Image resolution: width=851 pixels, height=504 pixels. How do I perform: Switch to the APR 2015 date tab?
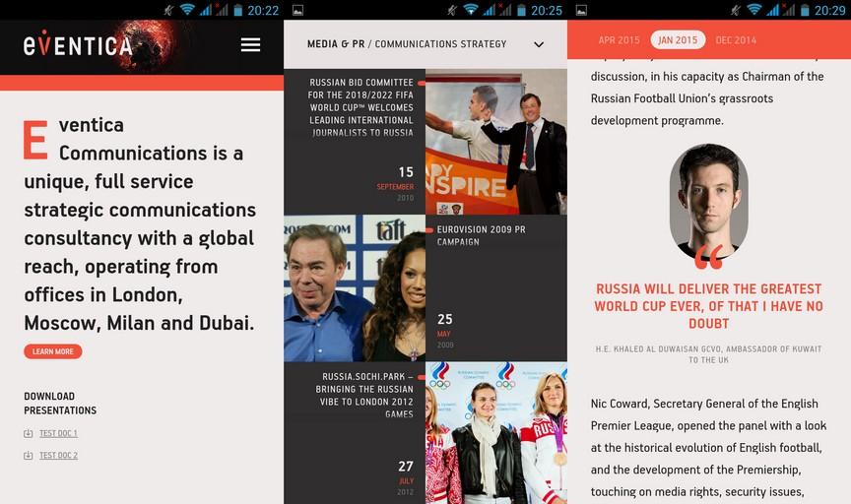click(x=619, y=40)
